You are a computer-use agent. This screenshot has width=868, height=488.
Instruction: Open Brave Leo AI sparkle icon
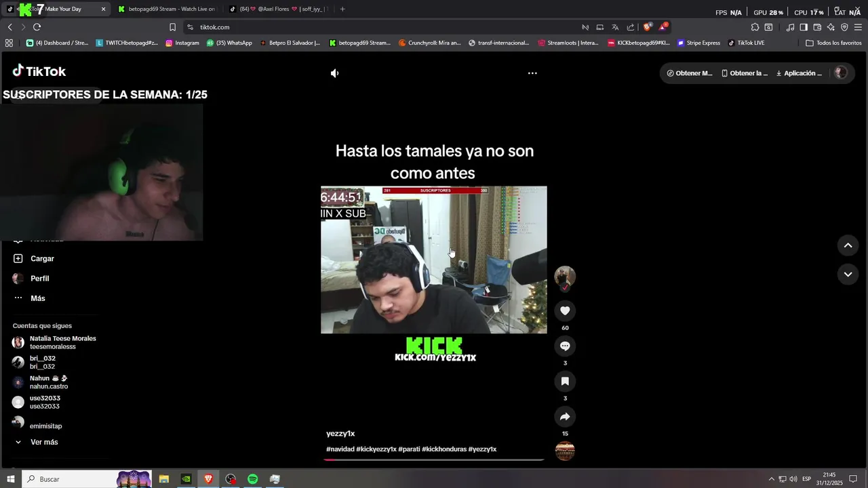point(831,27)
